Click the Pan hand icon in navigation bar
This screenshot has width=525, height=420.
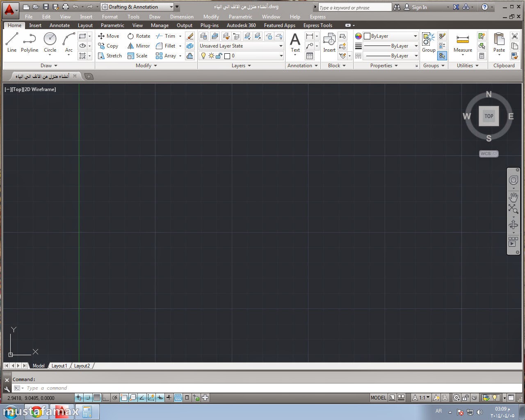click(x=513, y=197)
